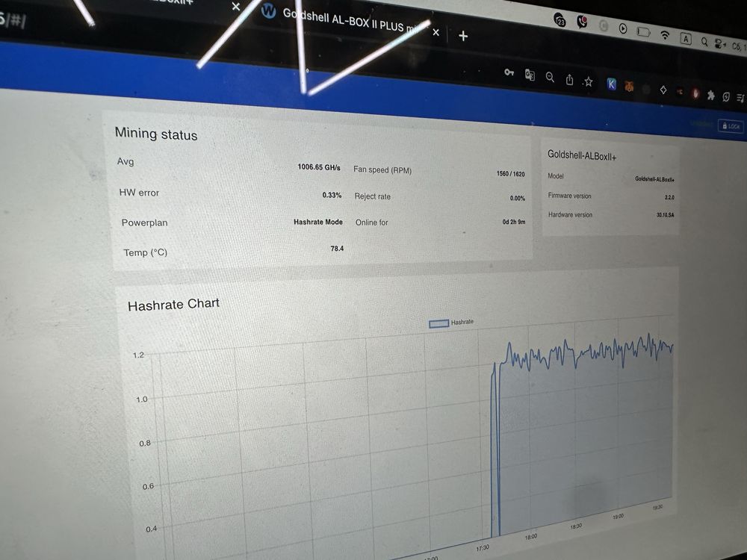Click the 17:30 time axis label
This screenshot has height=560, width=747.
483,548
